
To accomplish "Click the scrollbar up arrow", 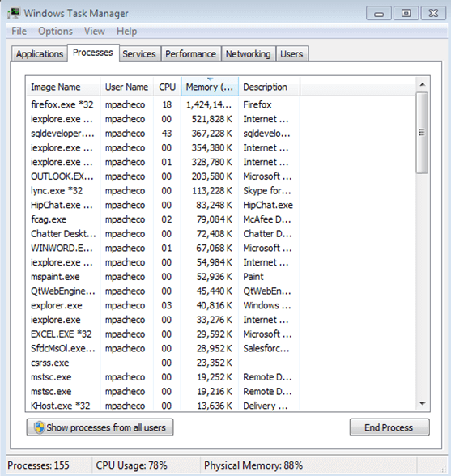I will pos(423,85).
